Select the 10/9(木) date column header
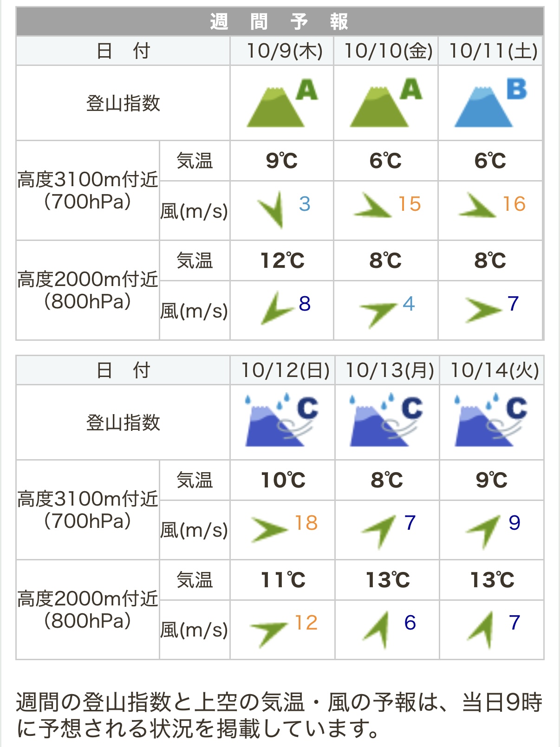The image size is (560, 747). pos(284,51)
